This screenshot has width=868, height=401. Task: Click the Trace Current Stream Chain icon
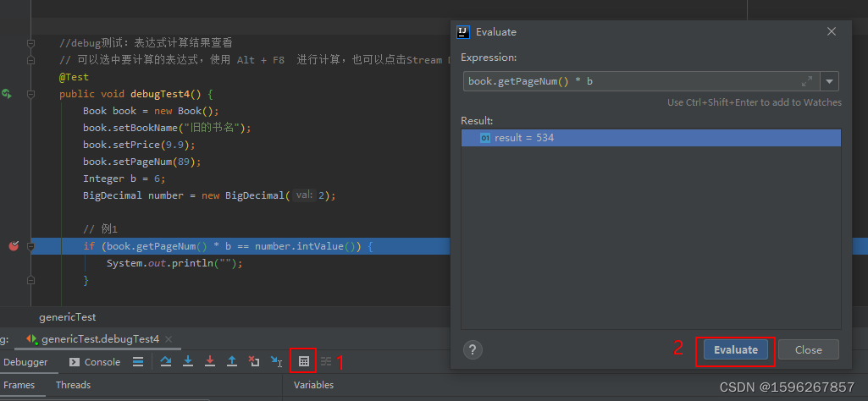pos(326,362)
